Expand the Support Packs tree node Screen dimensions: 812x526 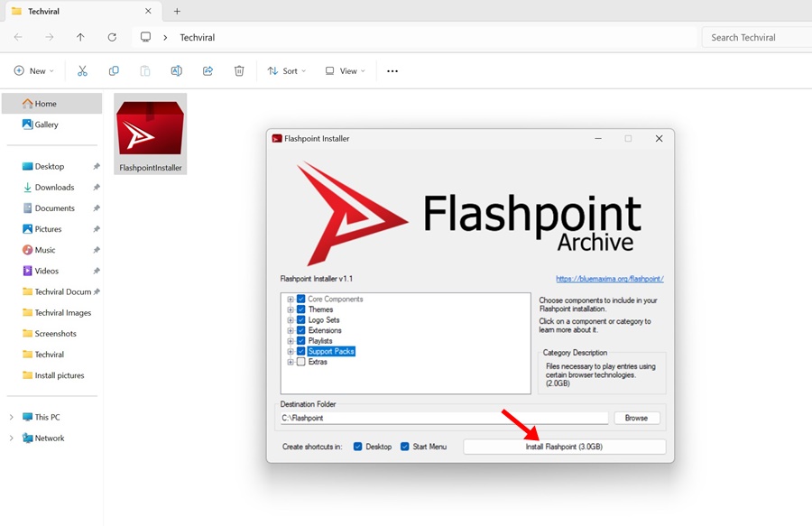(291, 352)
